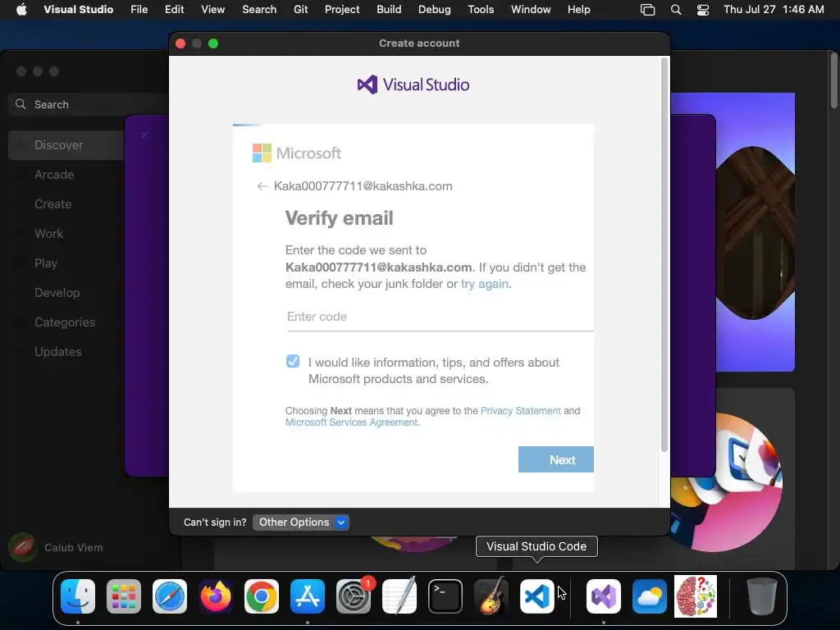This screenshot has width=840, height=630.
Task: Open App Store dock icon
Action: 308,596
